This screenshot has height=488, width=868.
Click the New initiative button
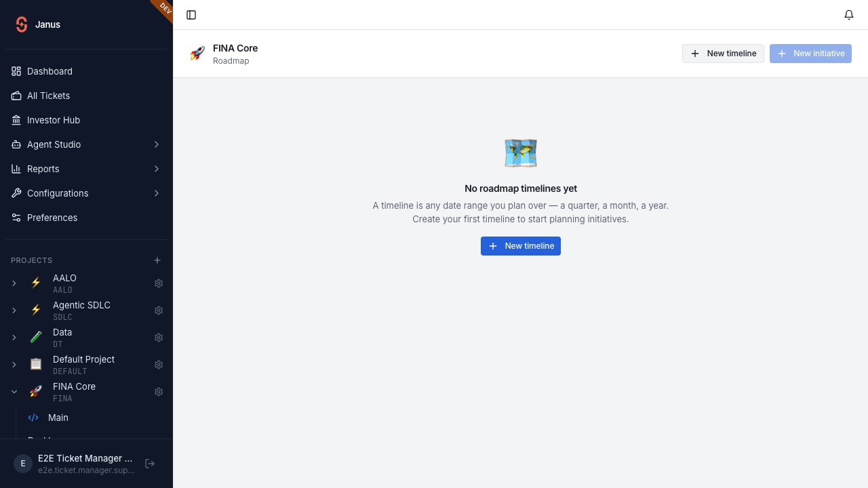pos(810,54)
